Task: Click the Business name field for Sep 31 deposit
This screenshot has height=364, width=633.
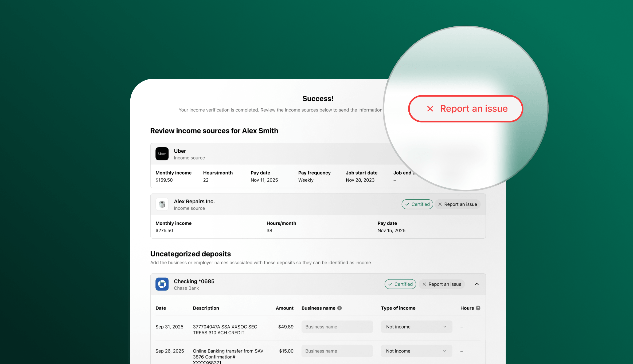Action: (x=337, y=326)
